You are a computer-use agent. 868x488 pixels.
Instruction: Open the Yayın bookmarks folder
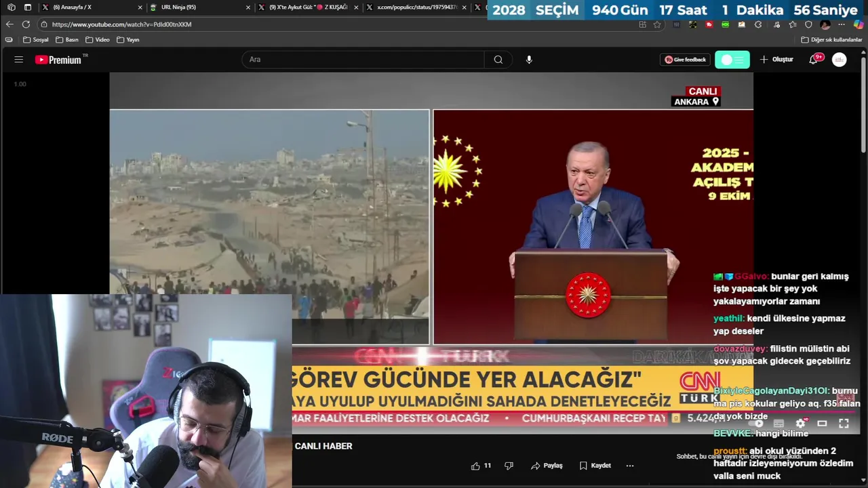(x=128, y=39)
